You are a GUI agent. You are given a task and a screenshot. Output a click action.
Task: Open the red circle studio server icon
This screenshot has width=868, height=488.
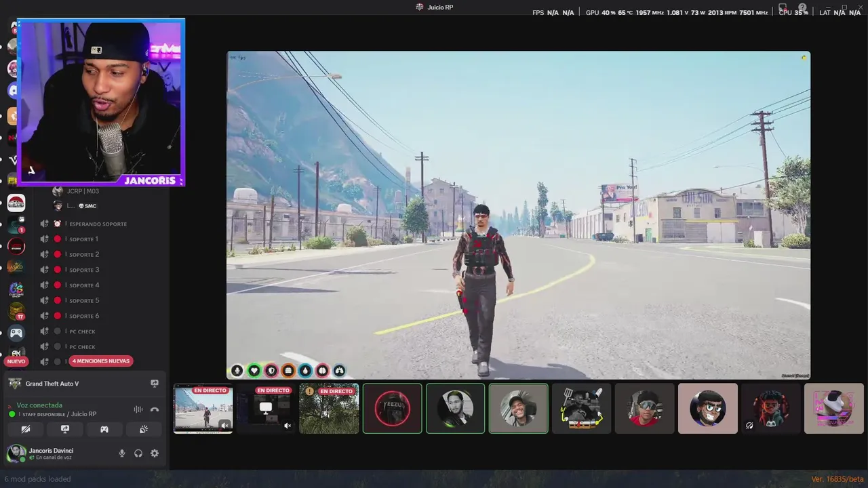click(16, 245)
